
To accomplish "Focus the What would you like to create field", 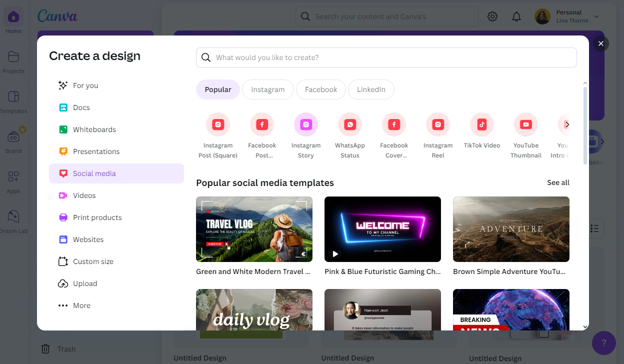I will [x=386, y=57].
